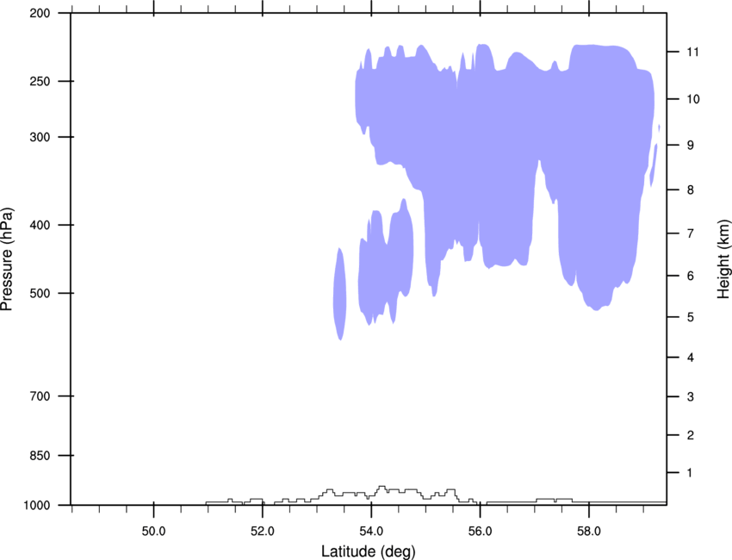Click the 1 km height label
Image resolution: width=732 pixels, height=560 pixels.
coord(691,473)
